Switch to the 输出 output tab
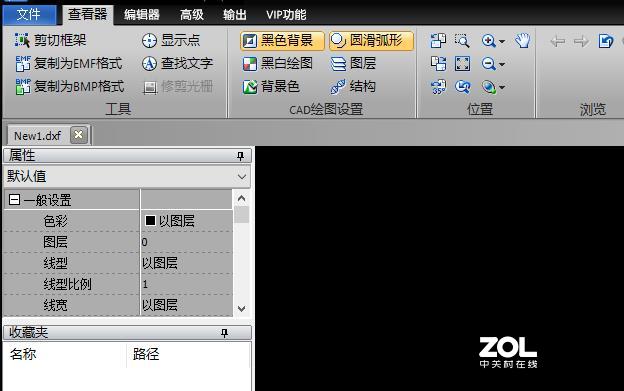 pos(235,15)
